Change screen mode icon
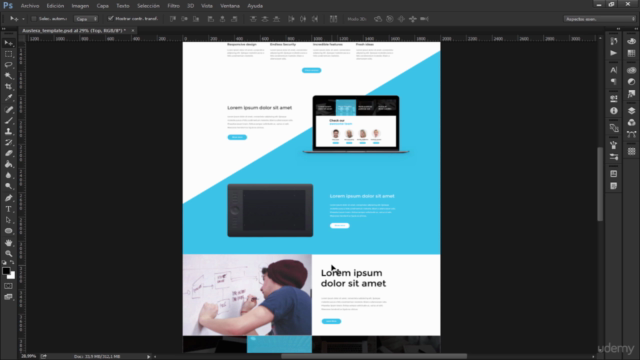This screenshot has width=640, height=360. click(x=8, y=297)
